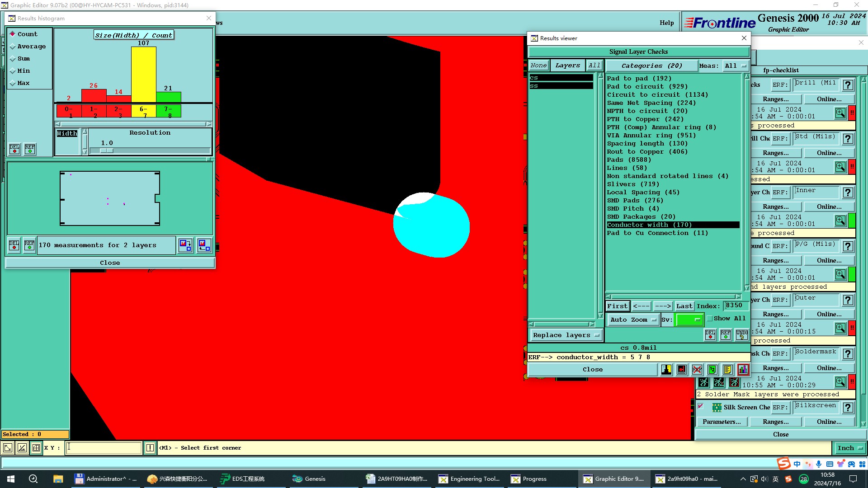Open the Auto Zoom dropdown
This screenshot has width=868, height=488.
tap(632, 320)
